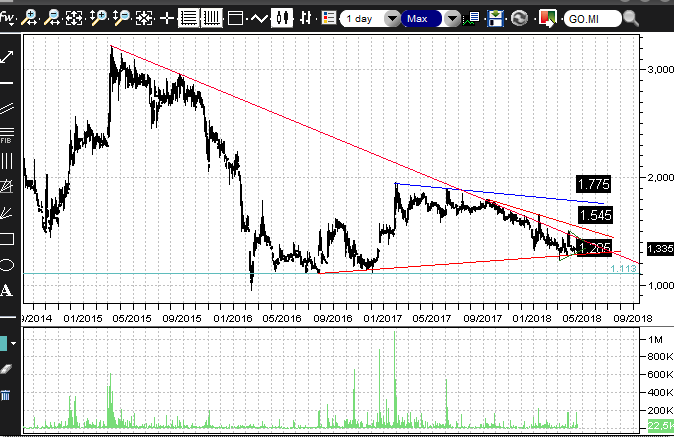This screenshot has width=674, height=437.
Task: Select the window/panel layout icon
Action: pos(236,18)
